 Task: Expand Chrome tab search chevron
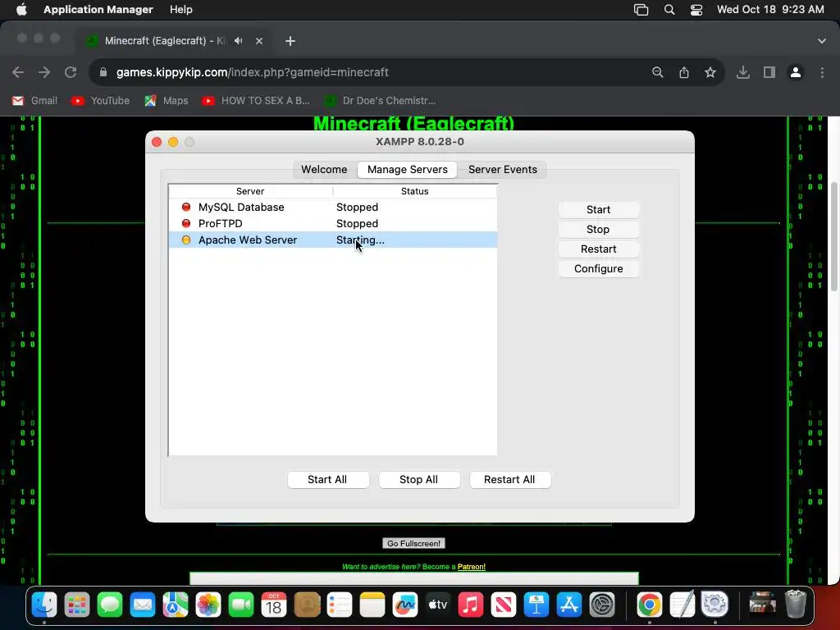tap(821, 41)
